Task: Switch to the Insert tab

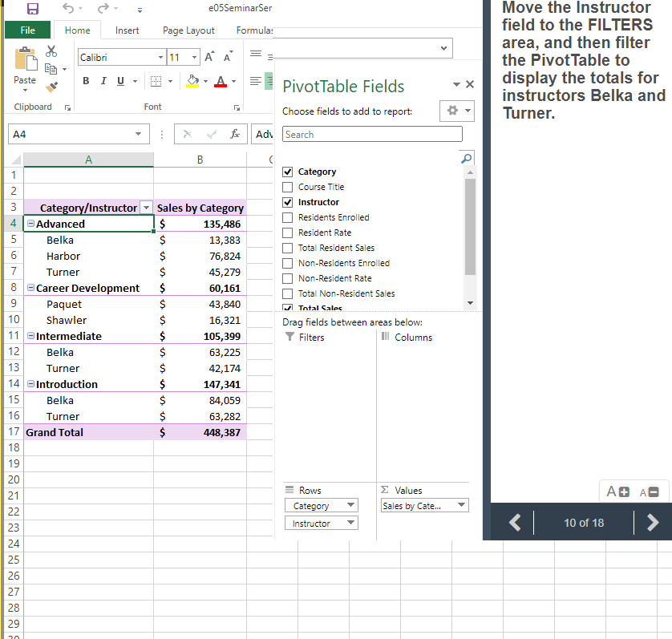Action: pos(127,30)
